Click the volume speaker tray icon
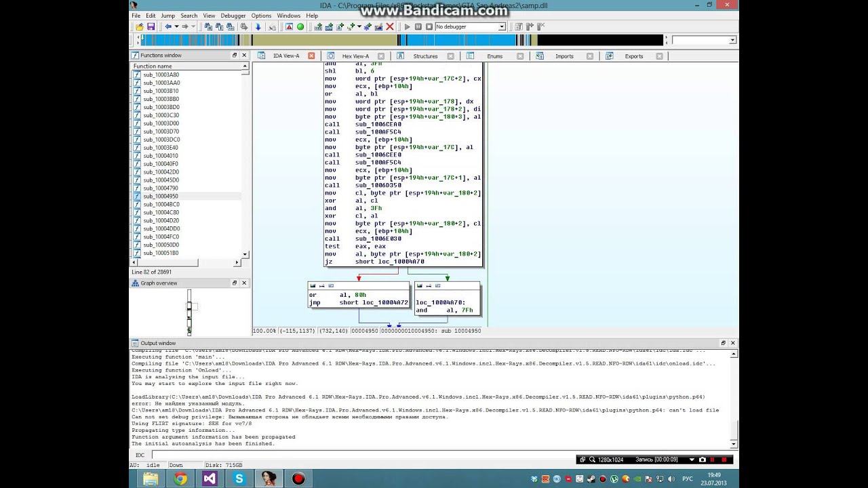 pyautogui.click(x=671, y=479)
